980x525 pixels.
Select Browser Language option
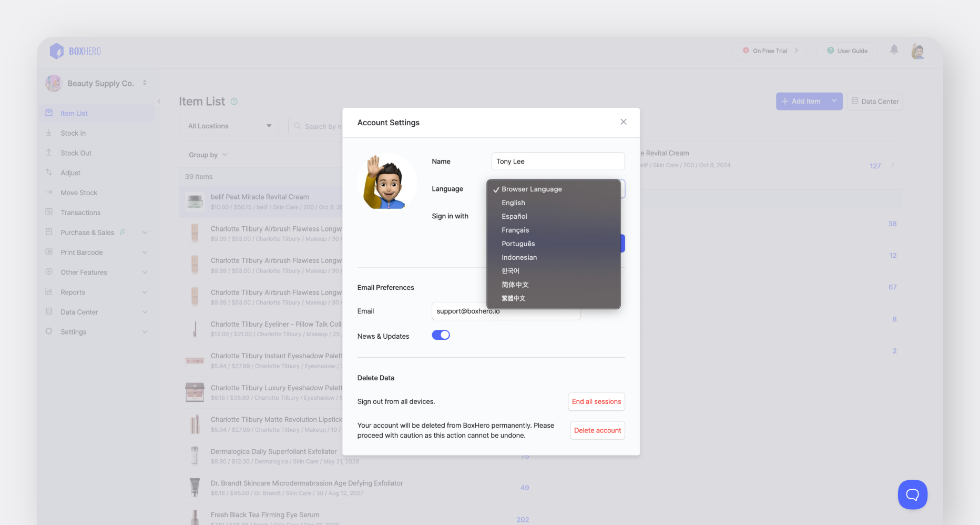tap(532, 189)
